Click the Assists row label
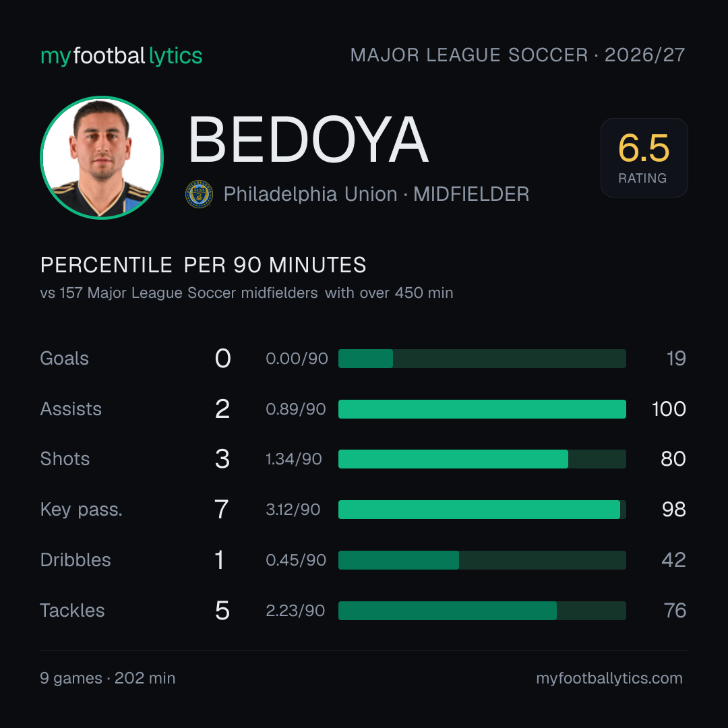This screenshot has width=728, height=728. (71, 409)
